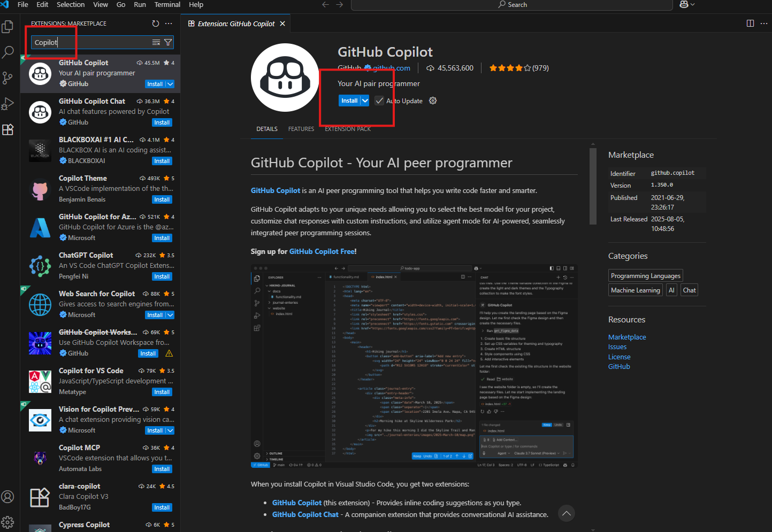Switch to the FEATURES tab
772x532 pixels.
click(x=301, y=129)
